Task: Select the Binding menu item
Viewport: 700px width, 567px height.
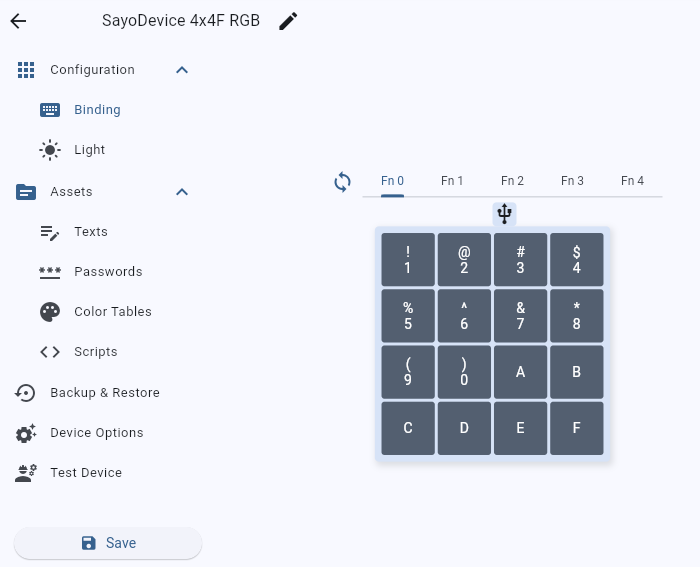Action: point(97,110)
